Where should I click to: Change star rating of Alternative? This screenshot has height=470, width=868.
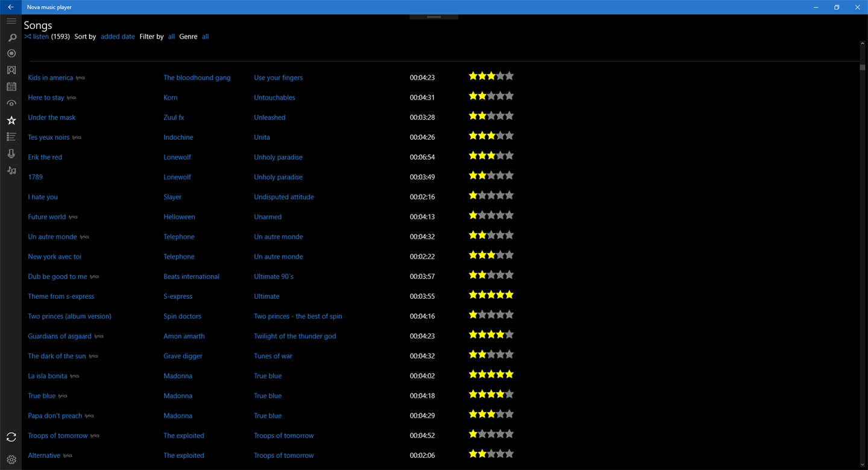point(491,454)
